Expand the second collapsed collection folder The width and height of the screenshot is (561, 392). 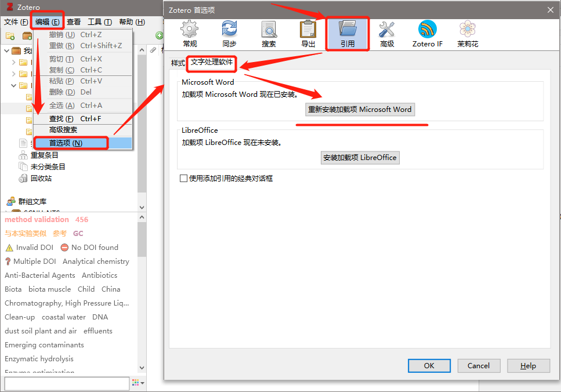point(13,74)
